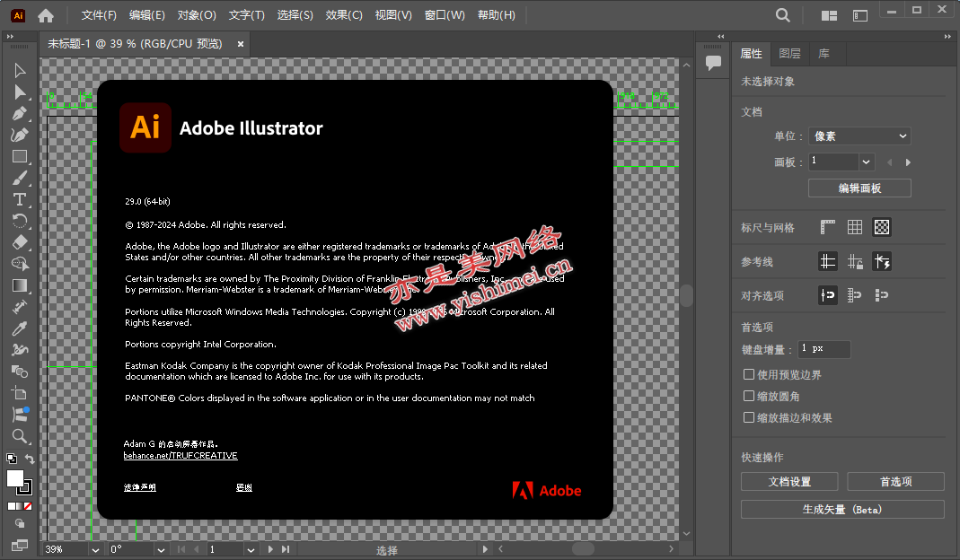Click the 编辑画板 button
960x560 pixels.
tap(859, 188)
